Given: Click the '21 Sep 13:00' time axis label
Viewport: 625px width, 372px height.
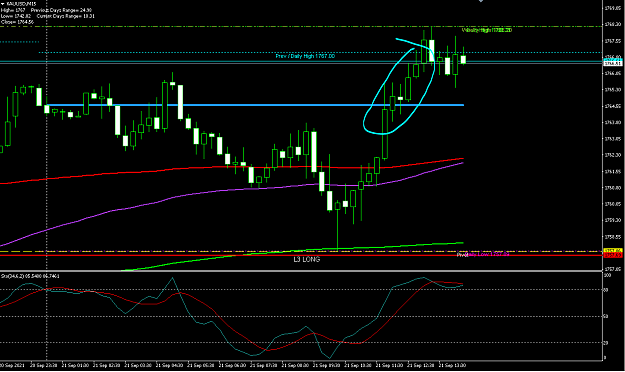Looking at the screenshot, I should pyautogui.click(x=452, y=365).
